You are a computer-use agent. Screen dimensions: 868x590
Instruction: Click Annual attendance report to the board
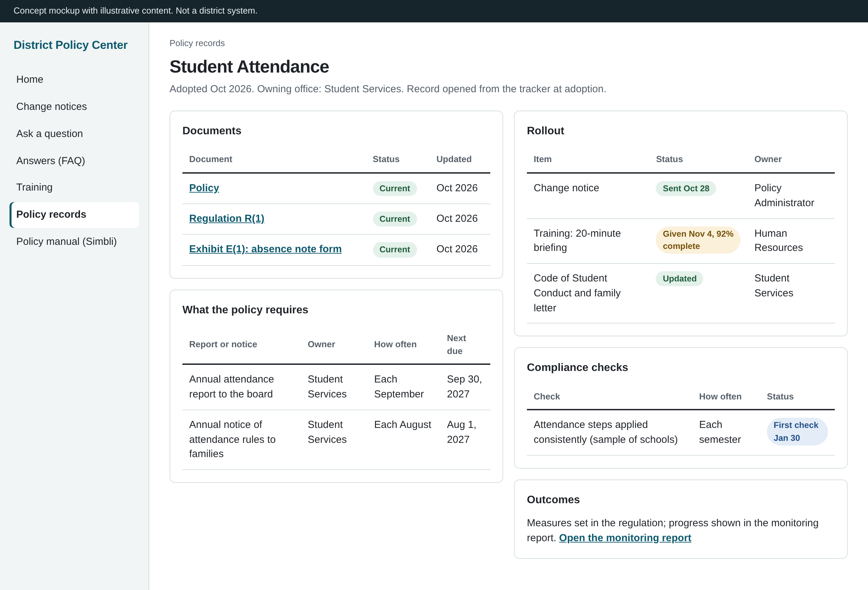(231, 387)
